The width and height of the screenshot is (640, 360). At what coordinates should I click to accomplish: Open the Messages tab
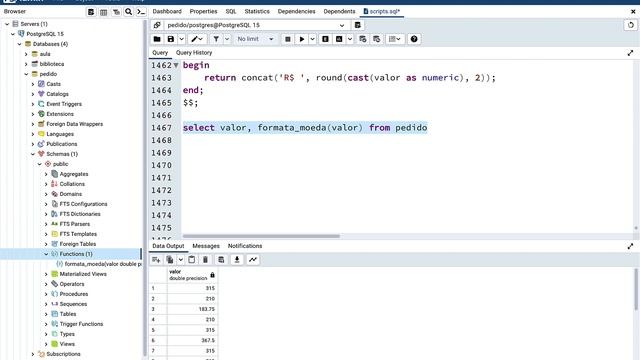click(206, 246)
